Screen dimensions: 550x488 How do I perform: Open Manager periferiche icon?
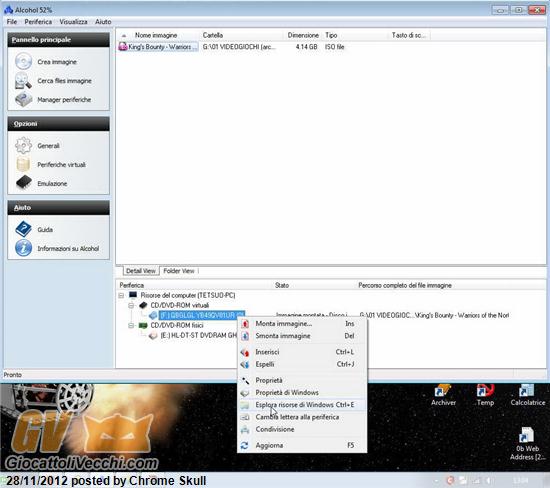click(x=24, y=100)
